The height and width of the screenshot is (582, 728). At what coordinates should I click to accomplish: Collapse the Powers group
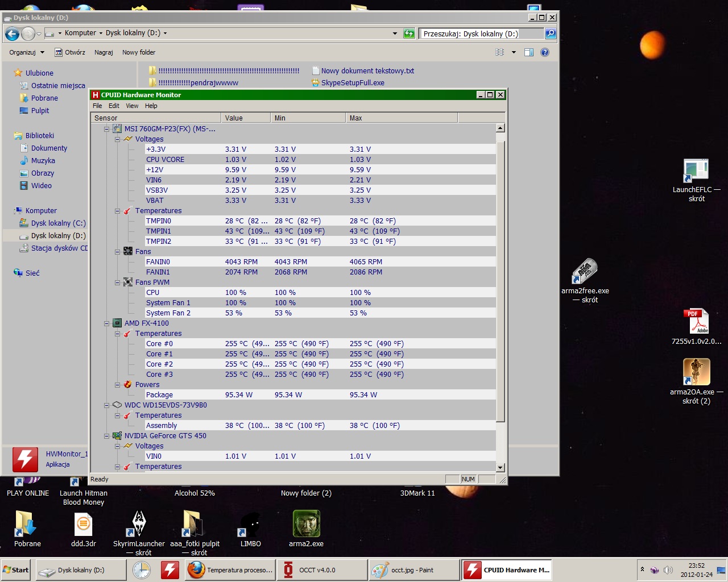point(117,385)
